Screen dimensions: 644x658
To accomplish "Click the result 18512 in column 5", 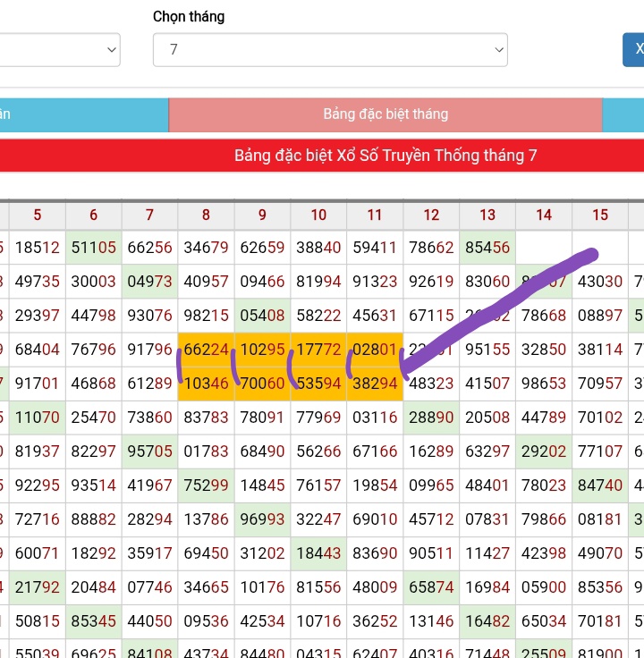I will [37, 248].
